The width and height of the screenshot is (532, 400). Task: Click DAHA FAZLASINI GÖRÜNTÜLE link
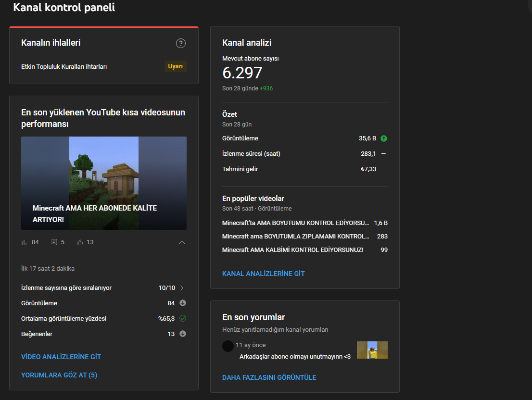point(269,377)
